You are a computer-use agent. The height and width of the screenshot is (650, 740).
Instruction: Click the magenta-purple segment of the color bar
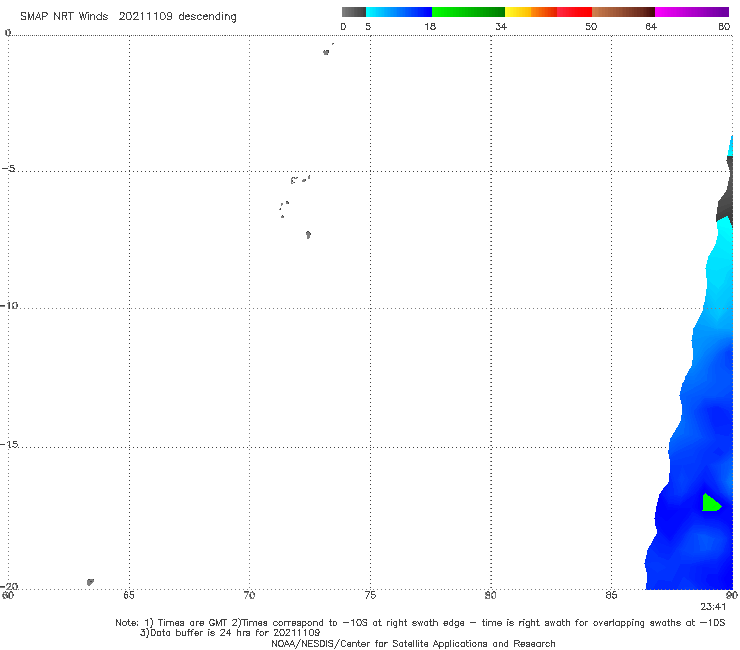tap(692, 12)
